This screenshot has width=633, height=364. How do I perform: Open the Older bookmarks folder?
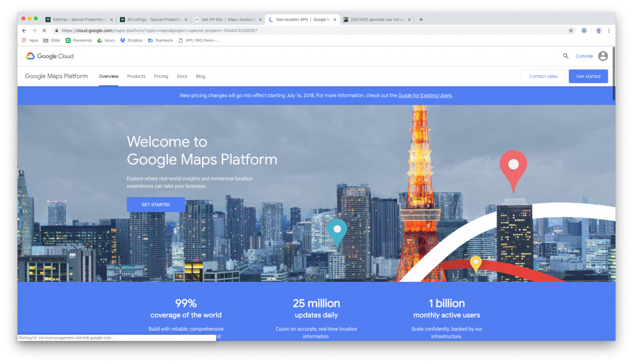pyautogui.click(x=52, y=40)
